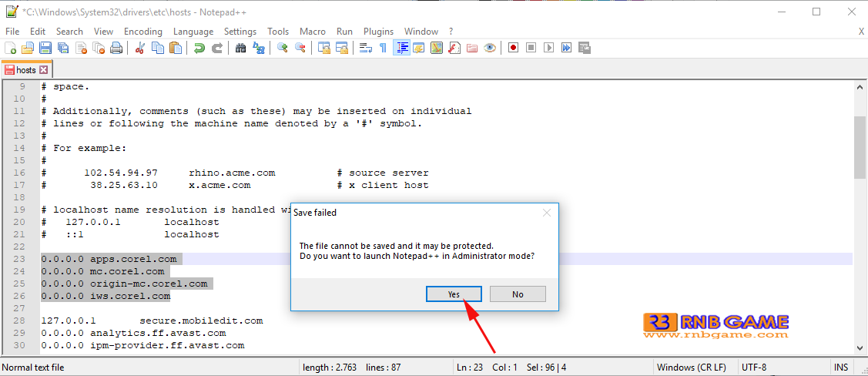Open the Edit menu
The image size is (868, 376).
point(38,32)
